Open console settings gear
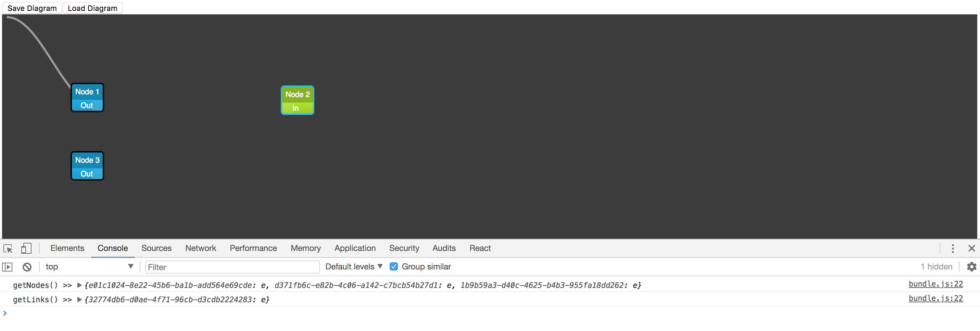 coord(971,266)
